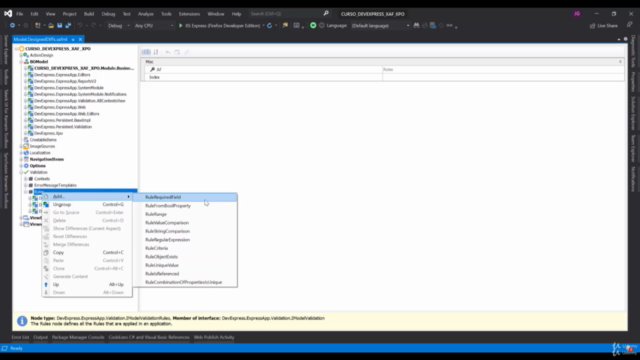
Task: Click the Navigate Backward toolbar icon
Action: click(12, 25)
